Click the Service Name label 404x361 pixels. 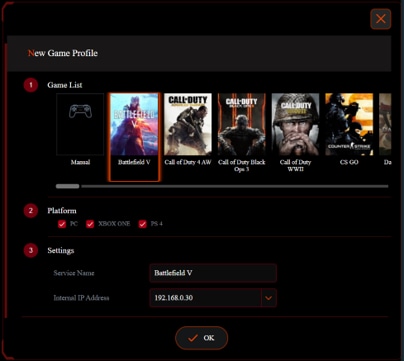[x=74, y=273]
